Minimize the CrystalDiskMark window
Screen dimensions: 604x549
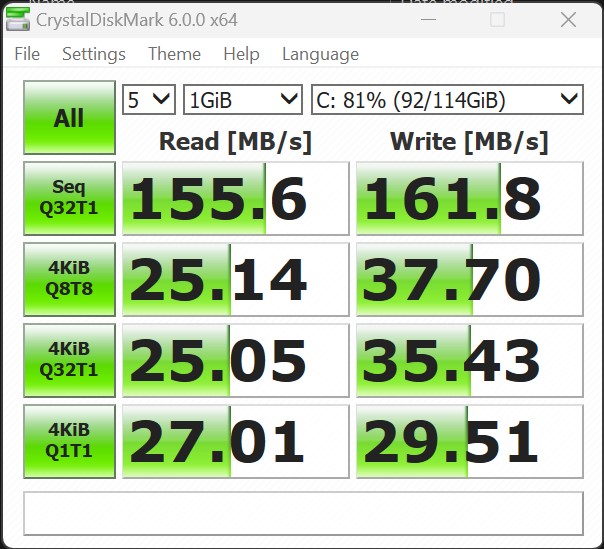click(428, 20)
